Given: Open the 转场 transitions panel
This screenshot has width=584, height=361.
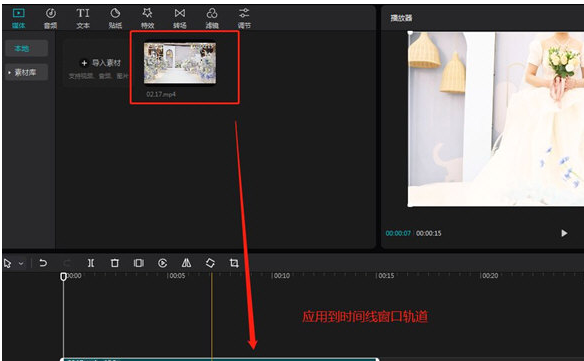Looking at the screenshot, I should tap(180, 18).
